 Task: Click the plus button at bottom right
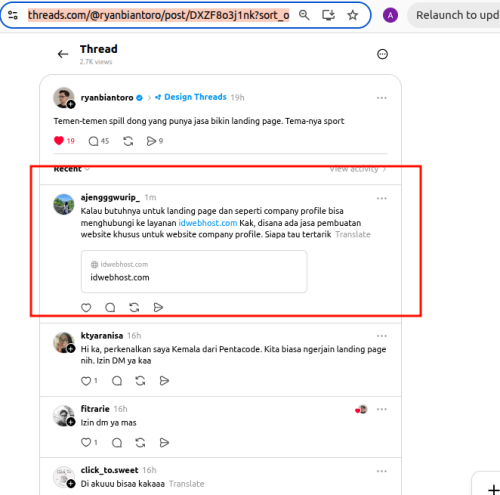click(x=493, y=489)
